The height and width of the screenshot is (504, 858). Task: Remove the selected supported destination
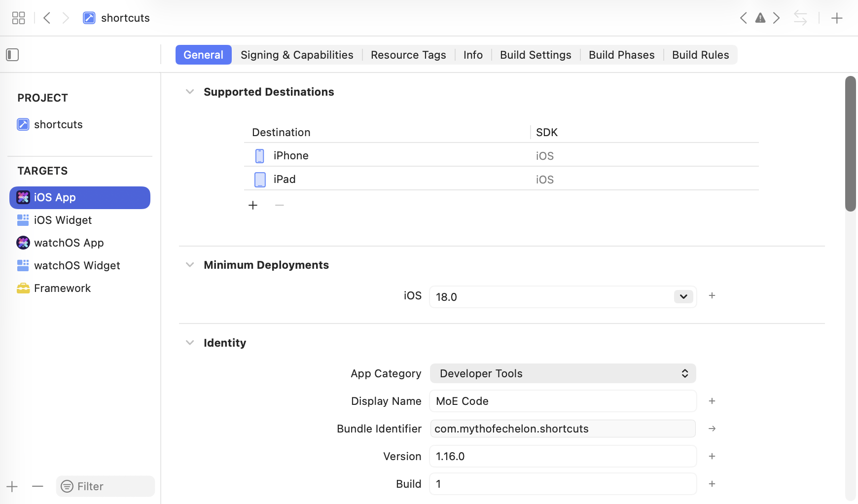click(280, 205)
